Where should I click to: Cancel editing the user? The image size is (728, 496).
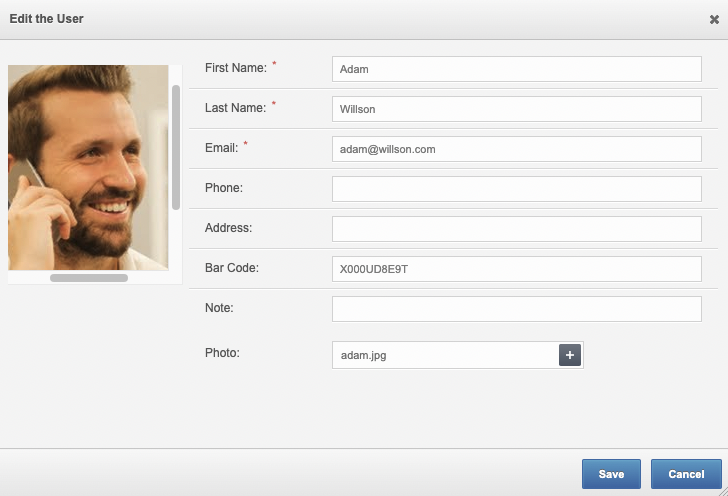pyautogui.click(x=686, y=474)
